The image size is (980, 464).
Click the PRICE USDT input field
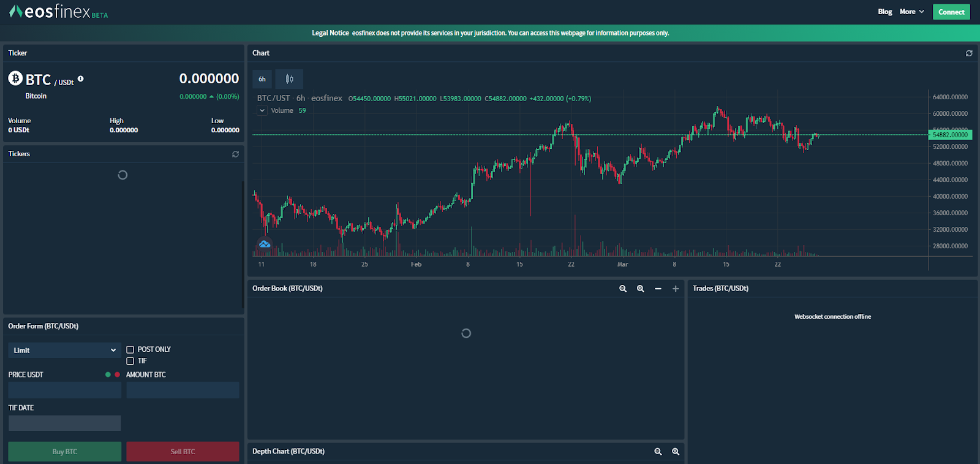65,390
